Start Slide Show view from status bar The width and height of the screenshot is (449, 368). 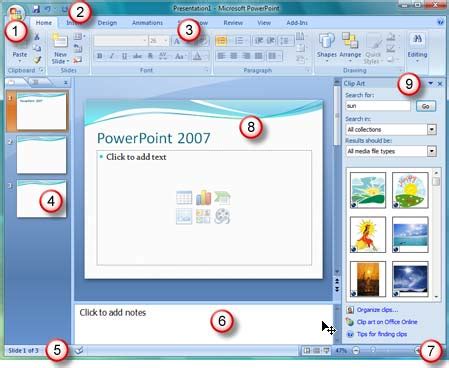coord(326,350)
